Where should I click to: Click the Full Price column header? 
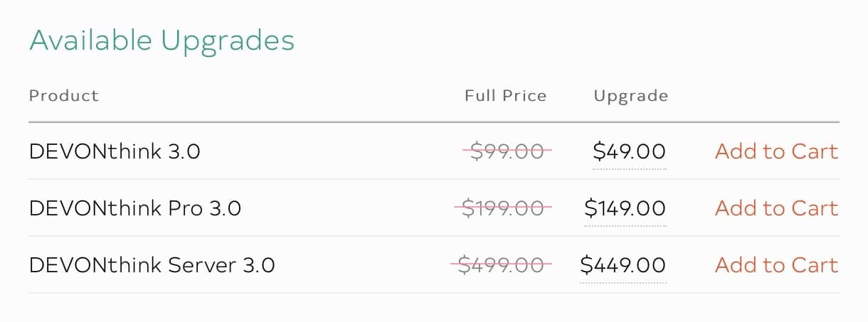[506, 95]
